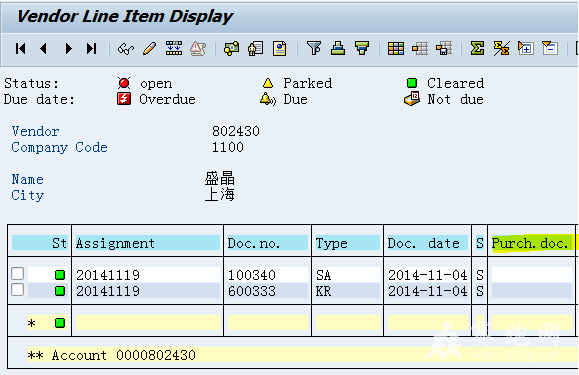Screen dimensions: 579x375
Task: Save layout icon
Action: coord(444,48)
